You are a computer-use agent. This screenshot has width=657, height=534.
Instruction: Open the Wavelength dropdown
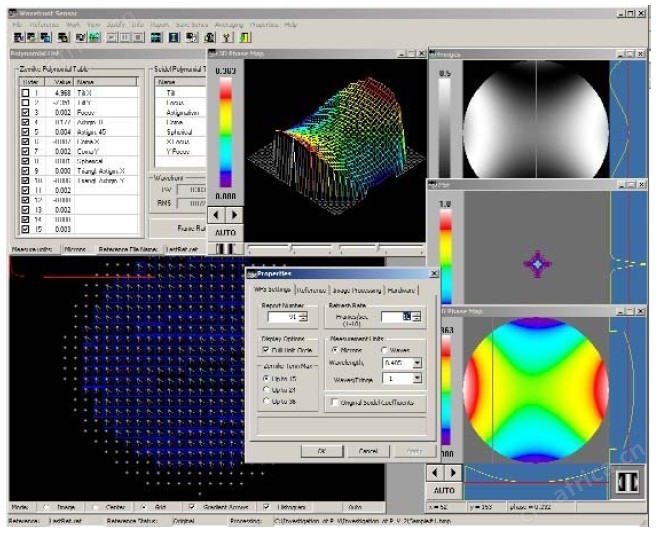(417, 363)
